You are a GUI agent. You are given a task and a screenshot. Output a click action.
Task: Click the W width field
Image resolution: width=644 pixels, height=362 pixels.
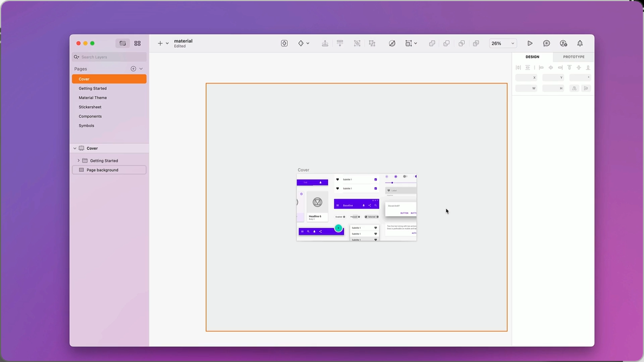coord(526,88)
